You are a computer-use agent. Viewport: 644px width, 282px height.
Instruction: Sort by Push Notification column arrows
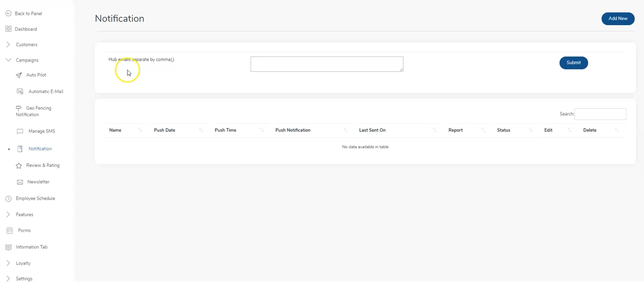pos(345,130)
